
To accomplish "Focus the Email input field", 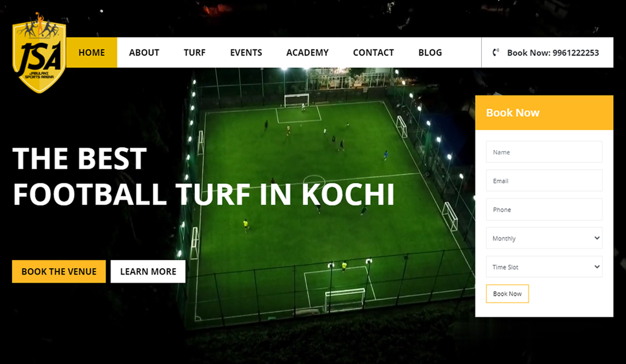I will [x=544, y=181].
